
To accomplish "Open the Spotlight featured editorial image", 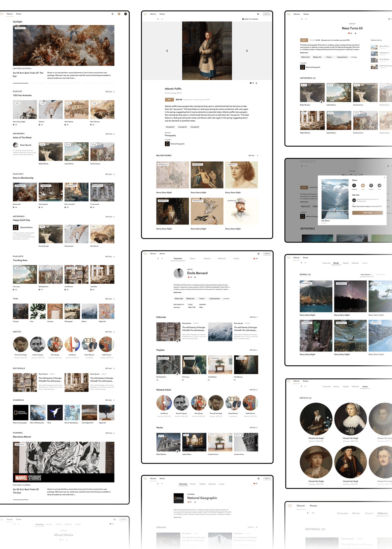I will [64, 46].
